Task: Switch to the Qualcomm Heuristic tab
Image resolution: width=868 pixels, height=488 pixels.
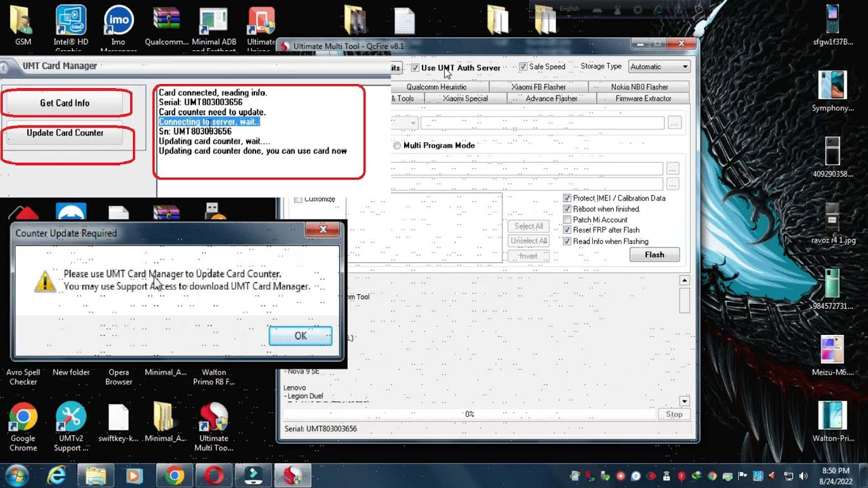Action: tap(437, 87)
